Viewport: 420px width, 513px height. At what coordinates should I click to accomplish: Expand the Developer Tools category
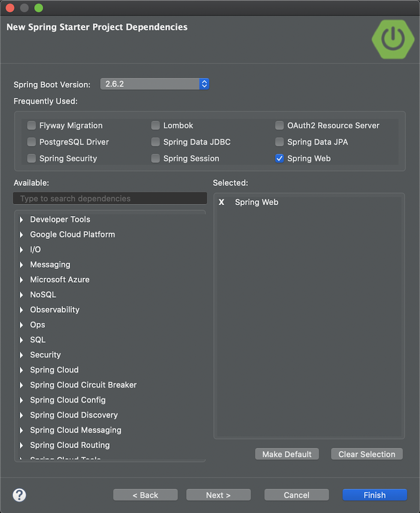pyautogui.click(x=21, y=220)
